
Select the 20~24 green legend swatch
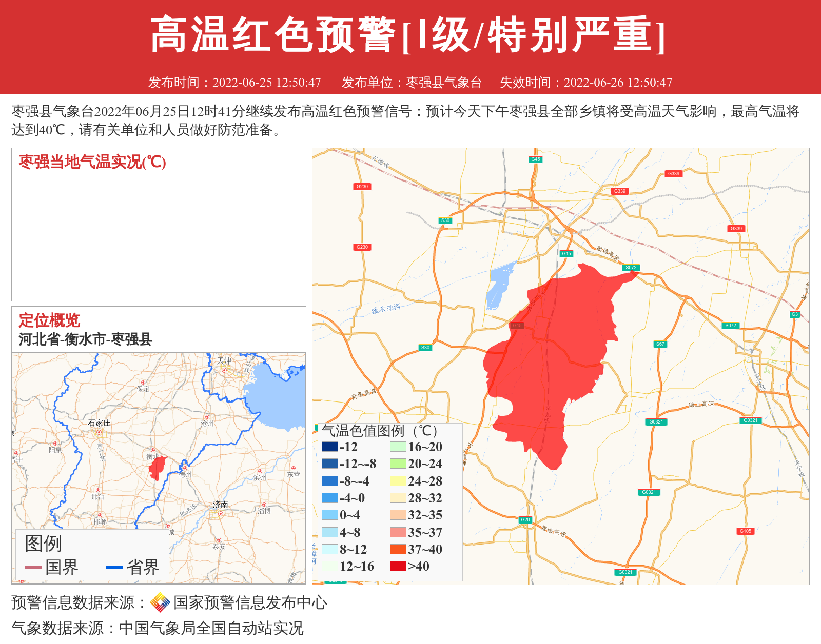[x=398, y=464]
